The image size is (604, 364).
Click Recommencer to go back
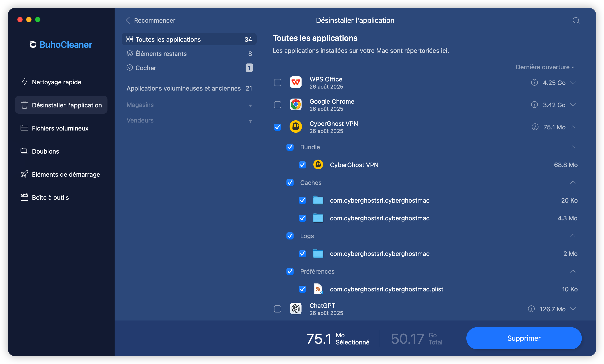pyautogui.click(x=150, y=20)
